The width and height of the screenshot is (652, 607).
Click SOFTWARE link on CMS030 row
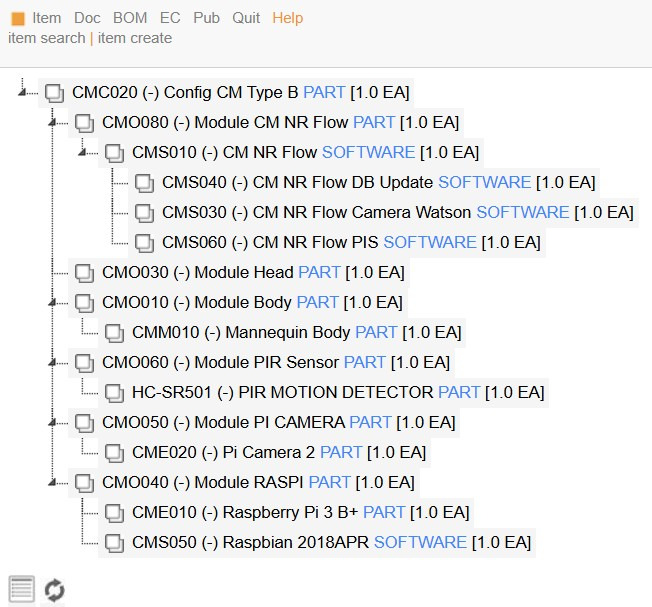[x=523, y=212]
